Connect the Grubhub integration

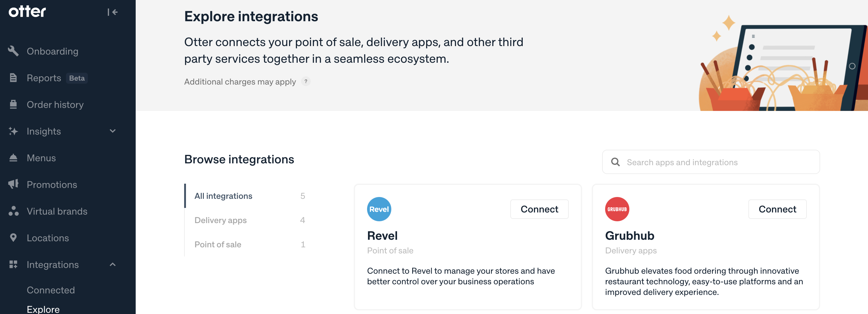777,209
